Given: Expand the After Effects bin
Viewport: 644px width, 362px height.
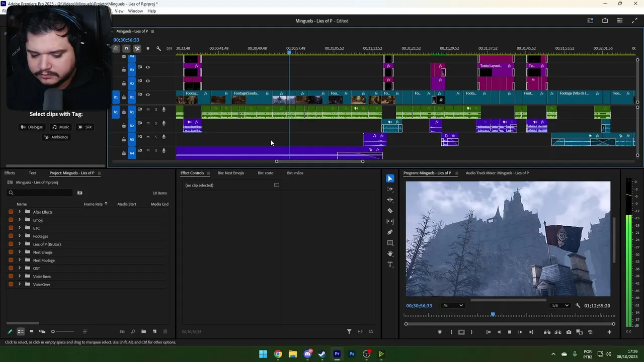Looking at the screenshot, I should click(x=20, y=212).
